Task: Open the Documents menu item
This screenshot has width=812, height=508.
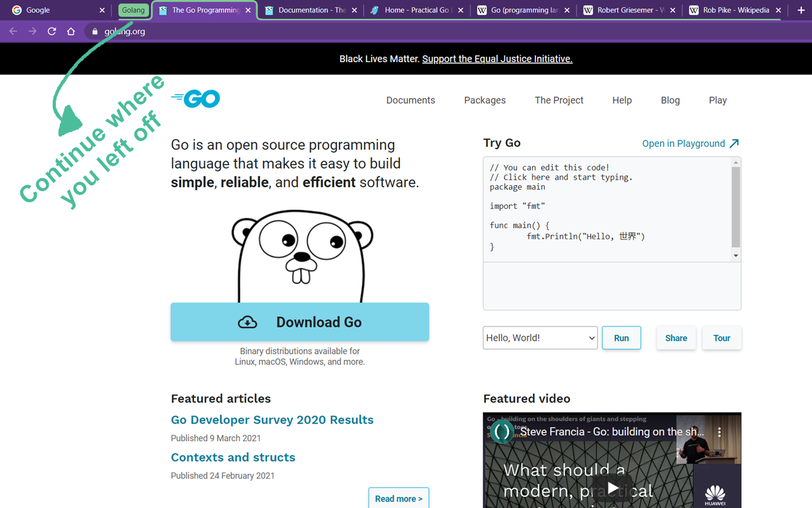Action: coord(410,100)
